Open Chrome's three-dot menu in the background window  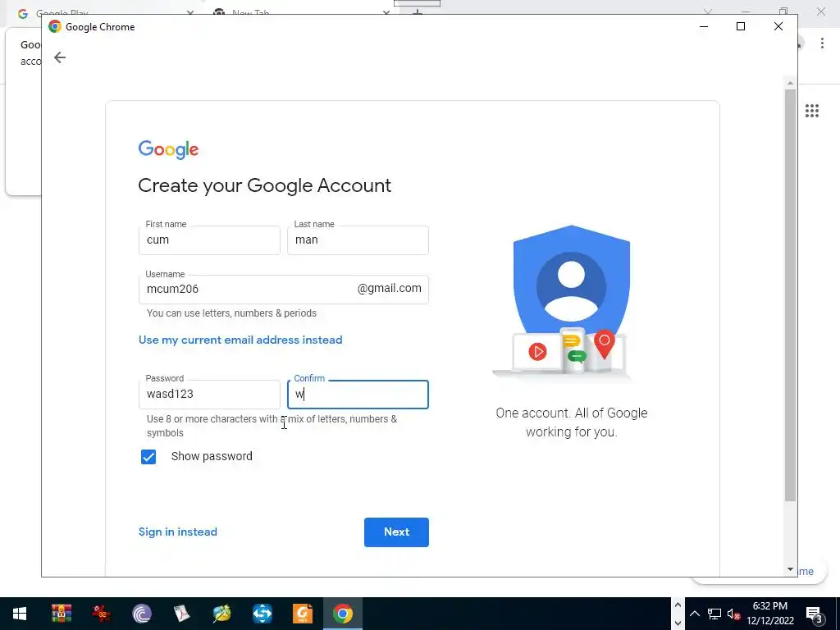click(x=822, y=43)
